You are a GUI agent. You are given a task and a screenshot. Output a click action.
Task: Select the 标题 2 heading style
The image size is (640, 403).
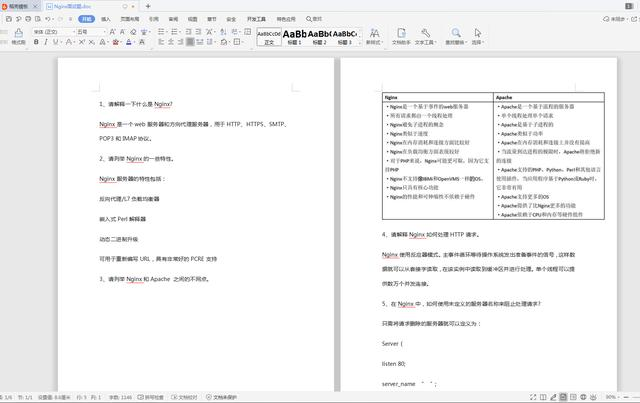tap(320, 37)
